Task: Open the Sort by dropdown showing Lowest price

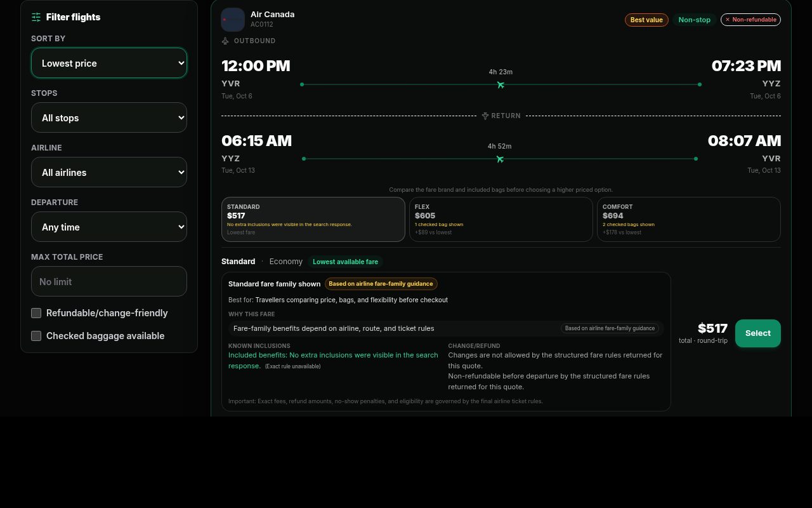Action: click(x=109, y=63)
